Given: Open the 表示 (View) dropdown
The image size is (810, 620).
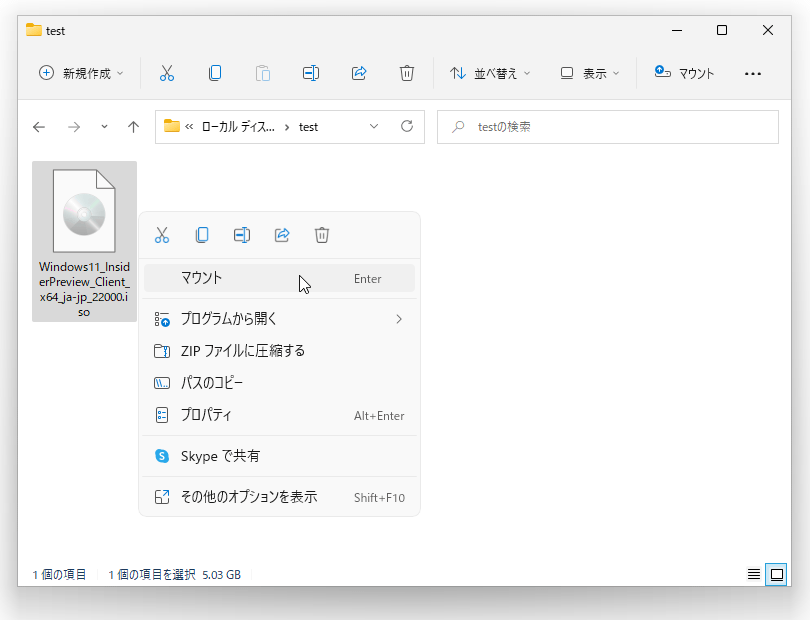Looking at the screenshot, I should [x=589, y=73].
